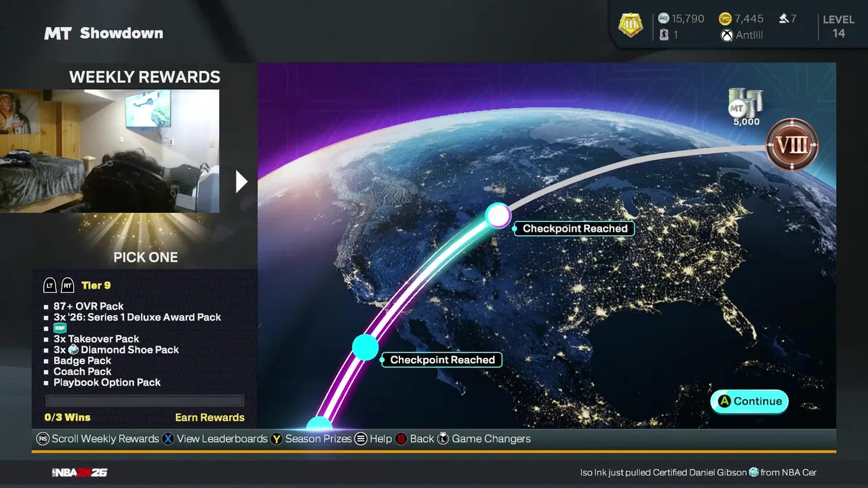Click the lower Checkpoint Reached label
Screen dimensions: 868x488
442,360
